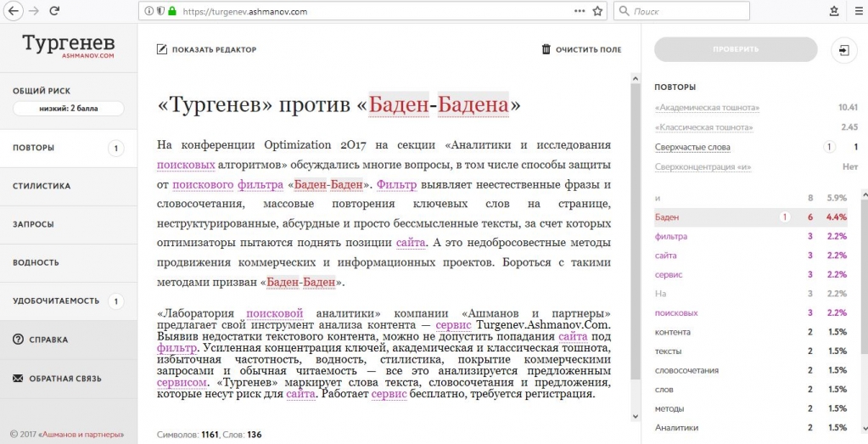This screenshot has width=868, height=444.
Task: Open the downloads/bookmarks toolbar icon
Action: pos(834,11)
